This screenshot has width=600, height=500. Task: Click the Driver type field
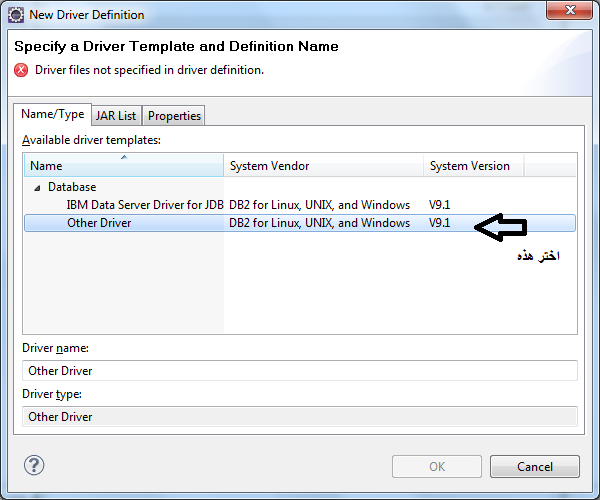tap(300, 417)
